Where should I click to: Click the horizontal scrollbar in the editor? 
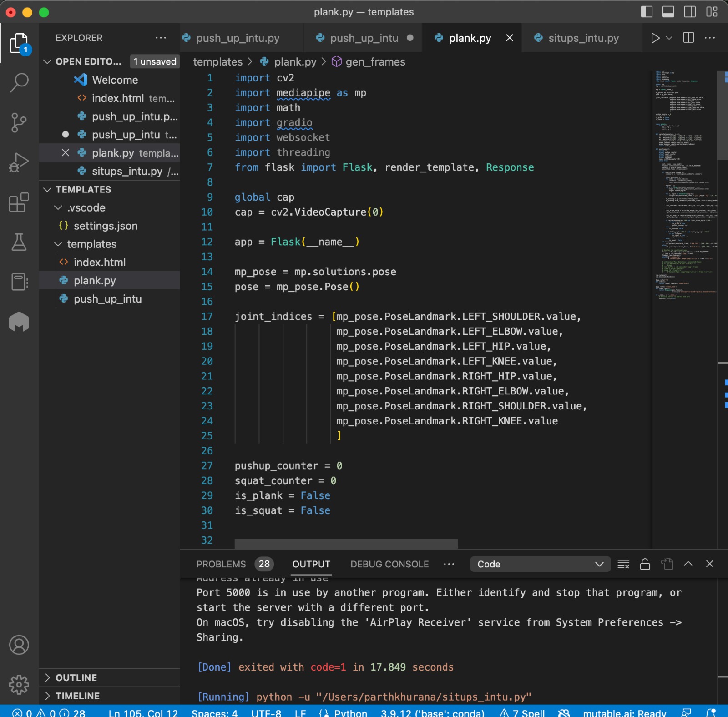click(346, 544)
